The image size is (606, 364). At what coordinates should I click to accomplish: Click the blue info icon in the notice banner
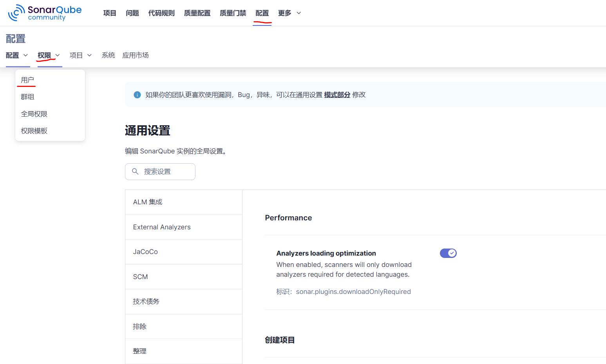pos(137,95)
